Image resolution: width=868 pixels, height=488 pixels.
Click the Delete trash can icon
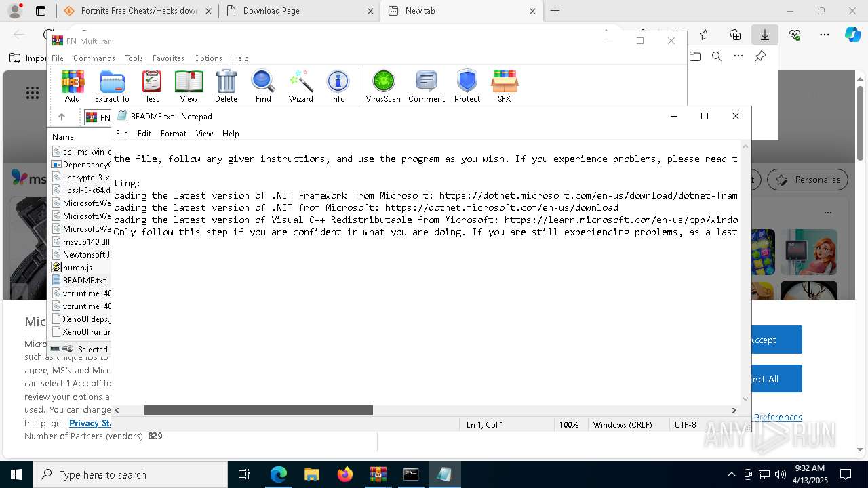pos(226,86)
